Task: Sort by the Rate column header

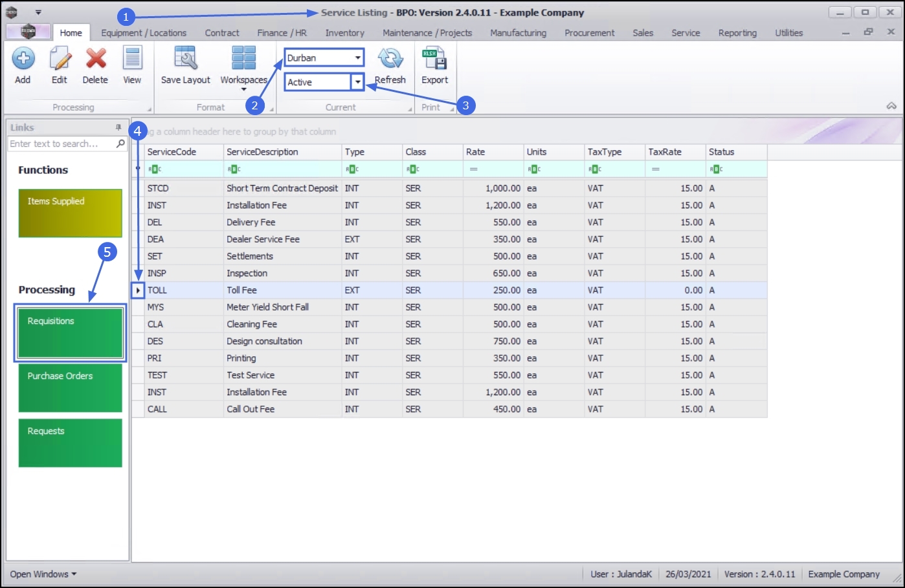Action: 494,152
